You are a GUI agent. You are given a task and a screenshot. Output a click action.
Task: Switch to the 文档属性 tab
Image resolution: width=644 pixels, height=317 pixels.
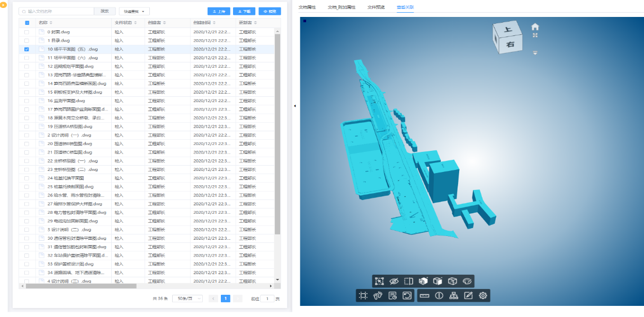[307, 7]
